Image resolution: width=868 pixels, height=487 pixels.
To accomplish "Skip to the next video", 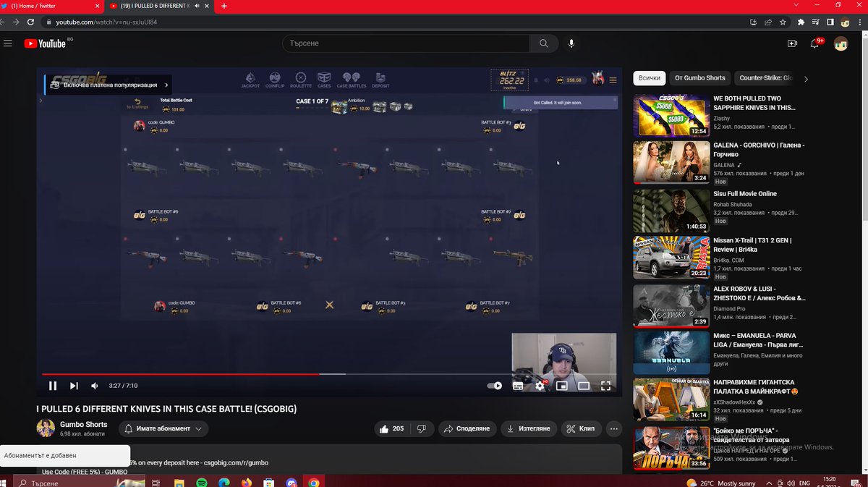I will [74, 386].
